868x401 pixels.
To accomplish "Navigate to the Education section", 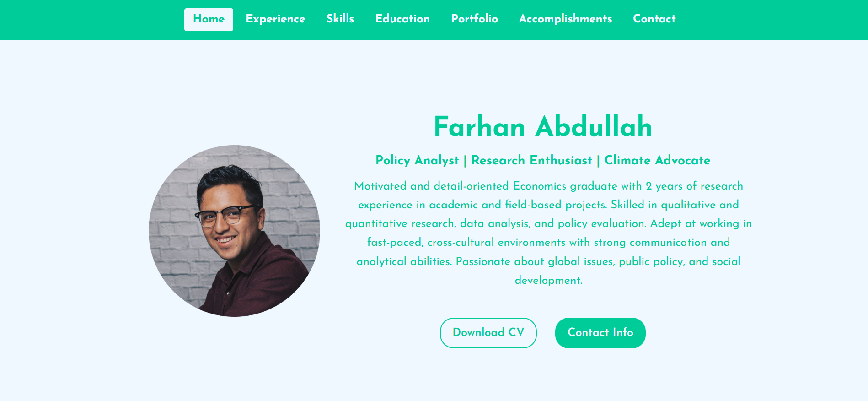I will pos(402,19).
